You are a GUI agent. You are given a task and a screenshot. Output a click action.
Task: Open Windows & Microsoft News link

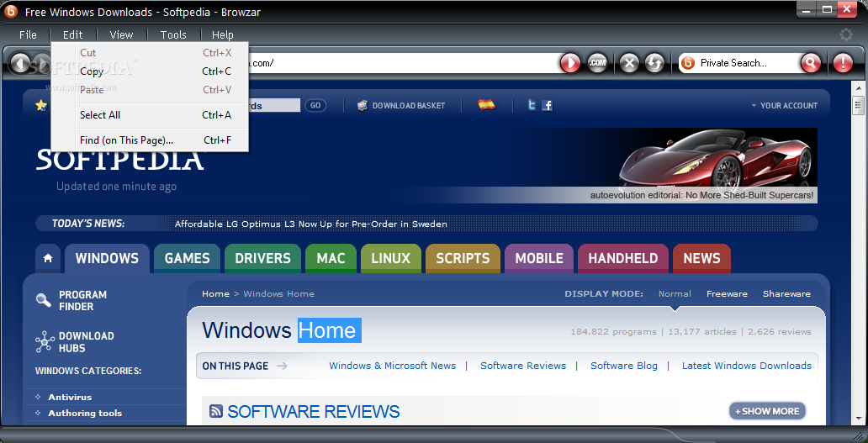[x=393, y=366]
